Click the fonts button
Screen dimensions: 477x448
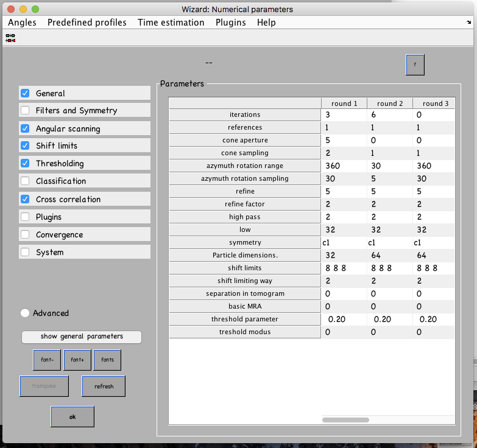click(107, 360)
